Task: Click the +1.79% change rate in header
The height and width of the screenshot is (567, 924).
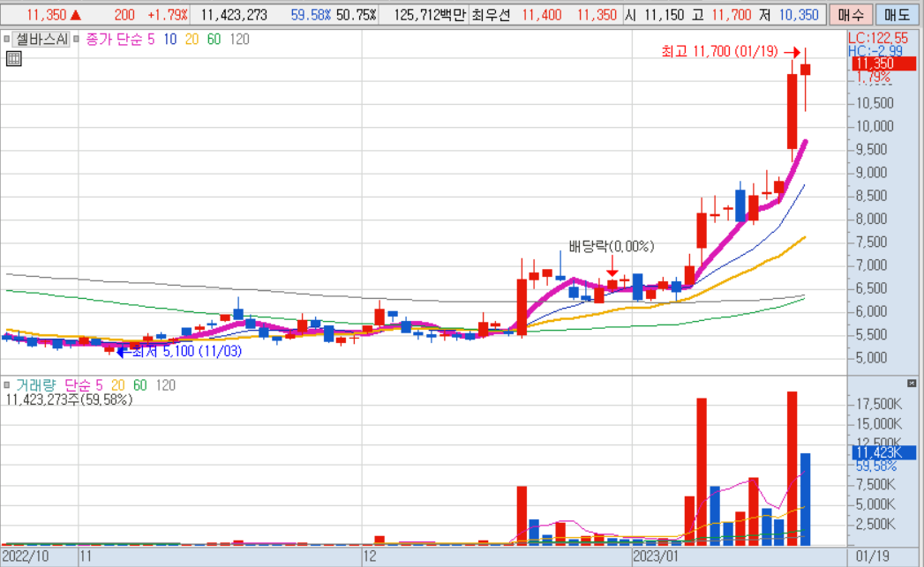Action: [168, 15]
